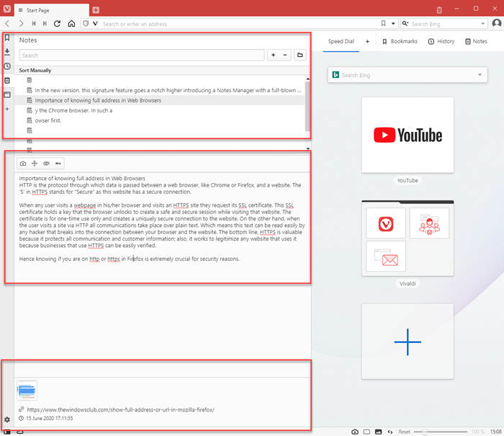Go to the home page
This screenshot has width=504, height=436.
click(x=71, y=24)
